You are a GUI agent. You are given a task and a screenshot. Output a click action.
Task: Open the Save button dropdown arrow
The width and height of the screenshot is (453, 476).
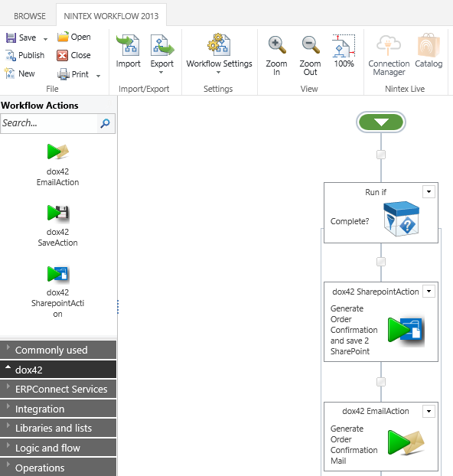[46, 39]
